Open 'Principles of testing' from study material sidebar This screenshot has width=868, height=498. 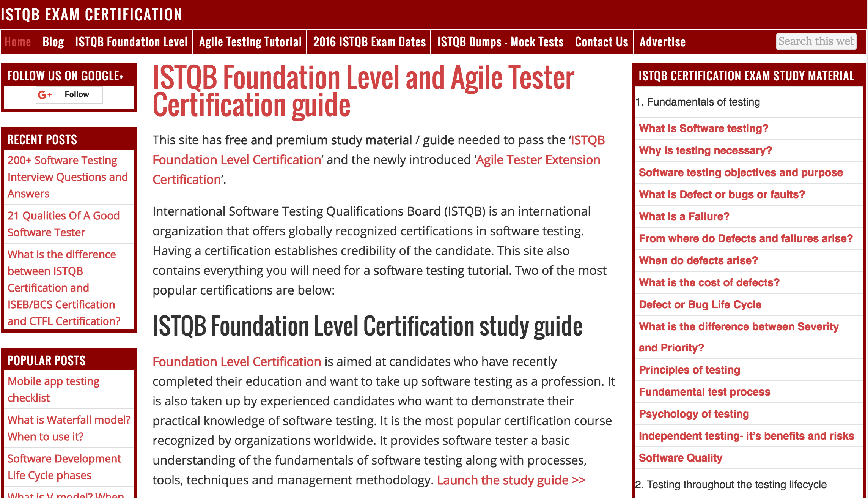coord(689,370)
